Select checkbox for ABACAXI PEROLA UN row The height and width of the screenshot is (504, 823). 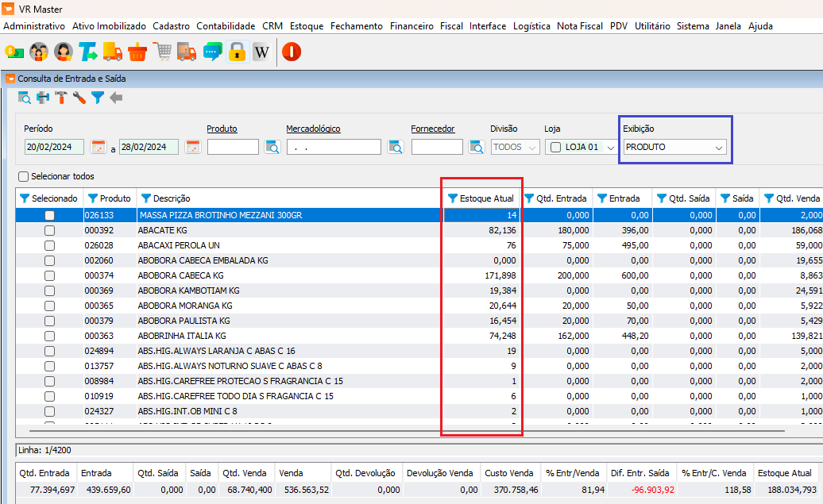coord(49,245)
